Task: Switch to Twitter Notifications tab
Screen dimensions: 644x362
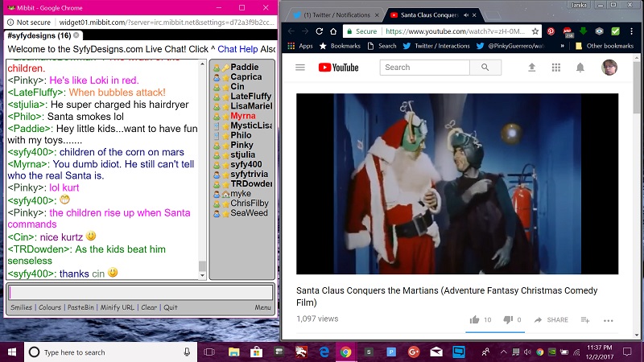Action: (335, 15)
